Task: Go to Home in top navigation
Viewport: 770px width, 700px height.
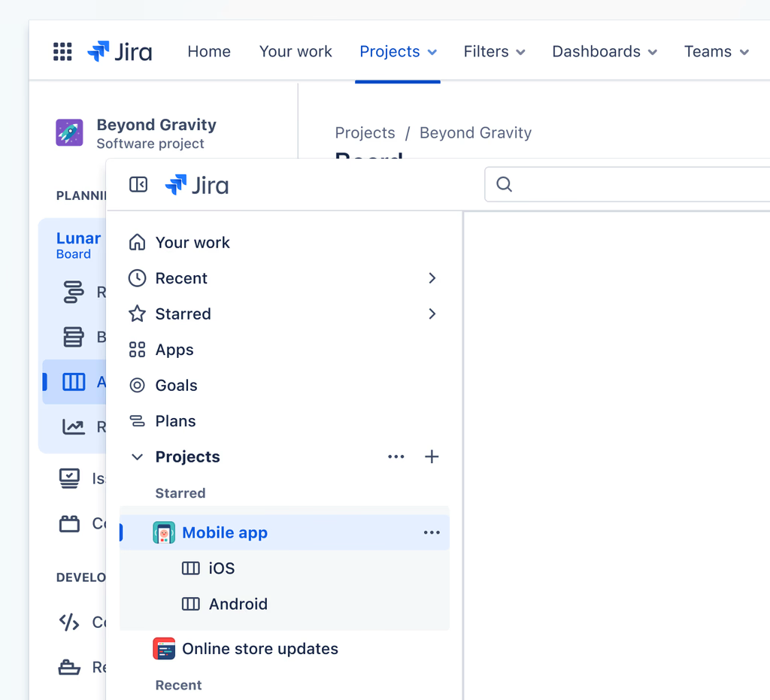Action: (x=209, y=52)
